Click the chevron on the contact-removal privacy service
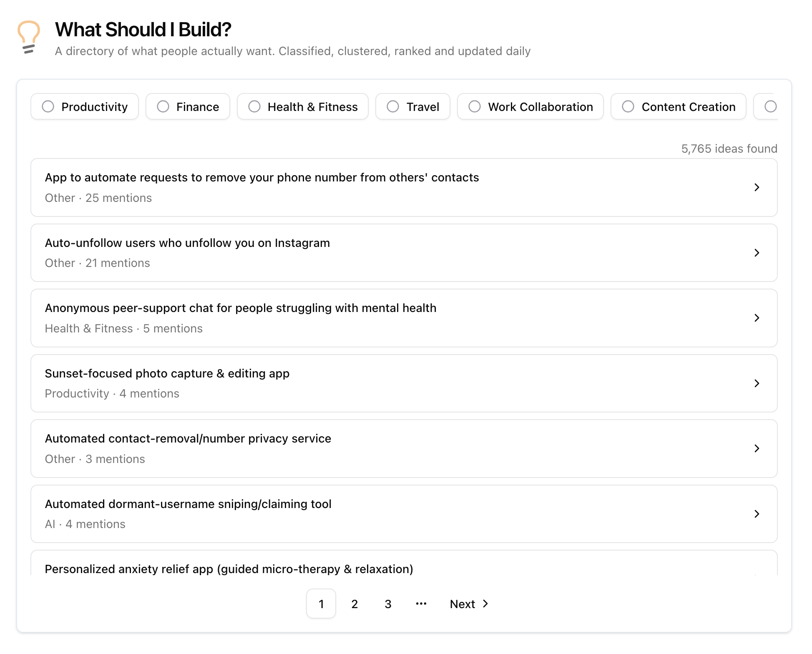This screenshot has width=812, height=654. pyautogui.click(x=757, y=449)
